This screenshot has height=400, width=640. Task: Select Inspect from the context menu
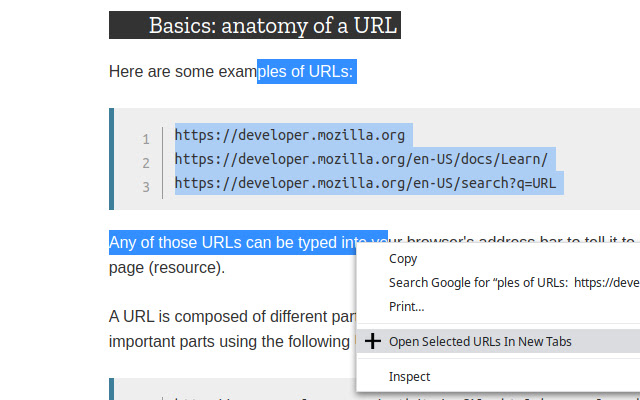coord(409,377)
